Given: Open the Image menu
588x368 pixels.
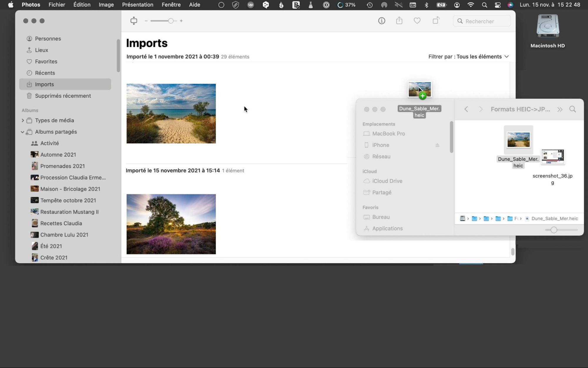Looking at the screenshot, I should click(106, 5).
